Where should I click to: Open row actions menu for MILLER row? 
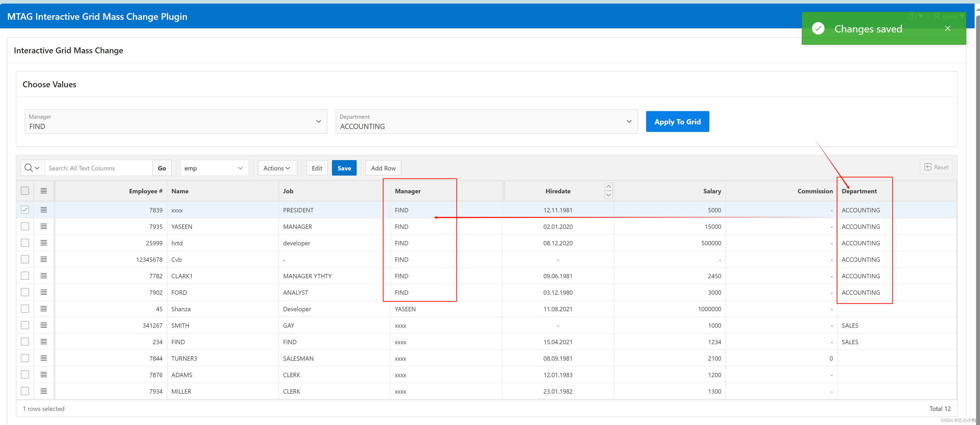[x=44, y=391]
